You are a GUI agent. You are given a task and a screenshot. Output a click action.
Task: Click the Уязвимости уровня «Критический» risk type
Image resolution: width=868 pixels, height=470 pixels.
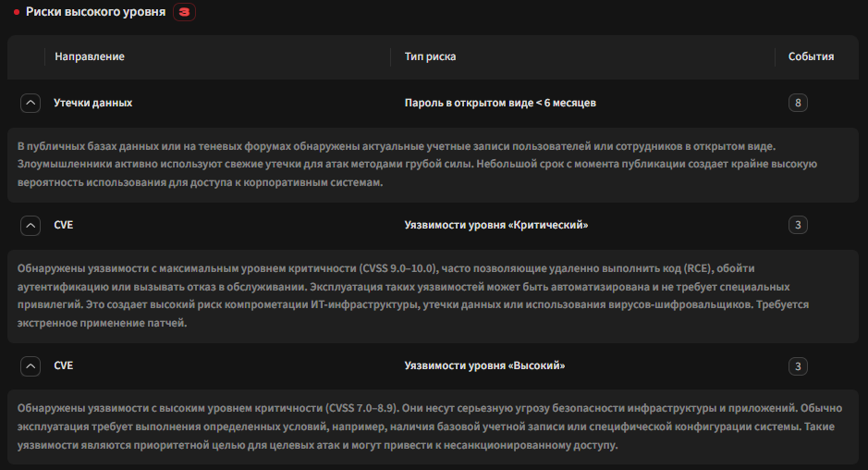pyautogui.click(x=496, y=225)
